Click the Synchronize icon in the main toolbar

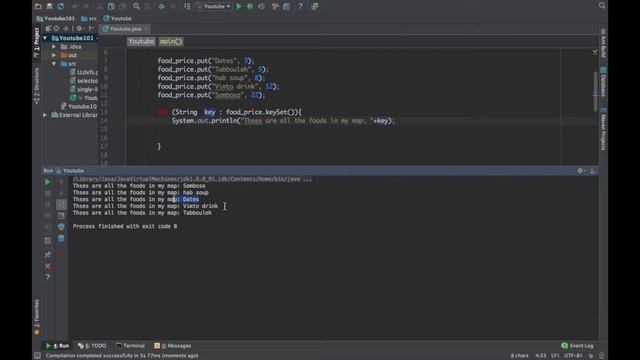[61, 6]
